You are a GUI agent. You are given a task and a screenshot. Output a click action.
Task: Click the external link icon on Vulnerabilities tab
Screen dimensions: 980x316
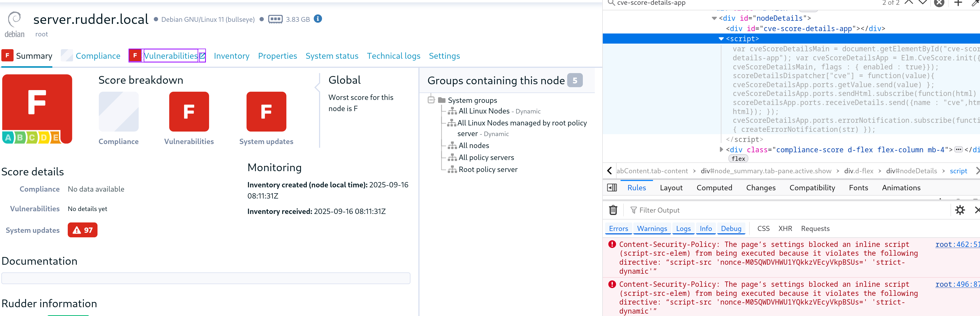202,56
